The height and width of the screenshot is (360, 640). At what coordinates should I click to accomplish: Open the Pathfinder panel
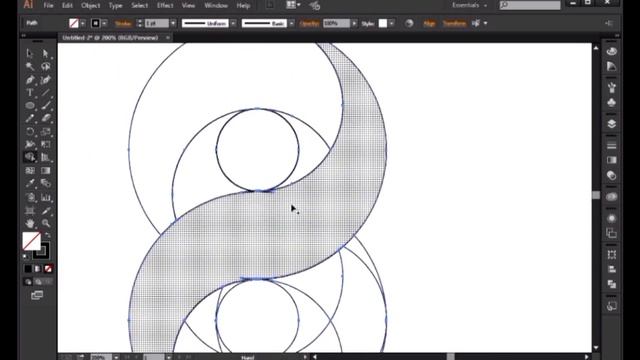pos(611,284)
